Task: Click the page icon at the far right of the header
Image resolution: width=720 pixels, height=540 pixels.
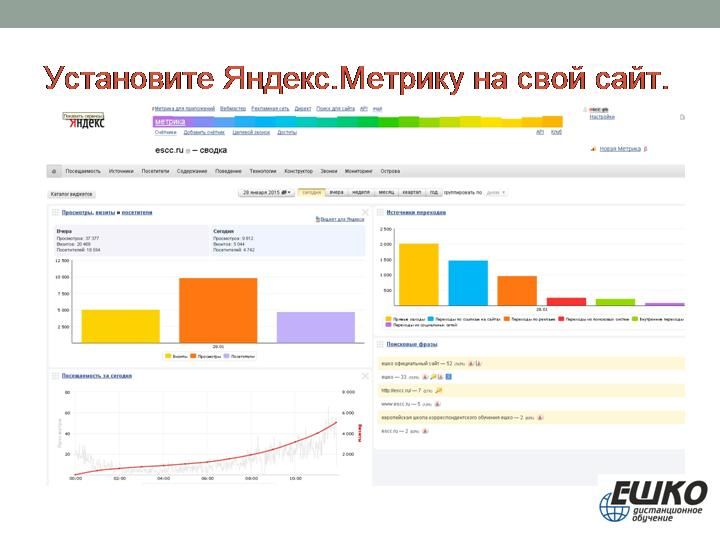Action: [x=682, y=118]
